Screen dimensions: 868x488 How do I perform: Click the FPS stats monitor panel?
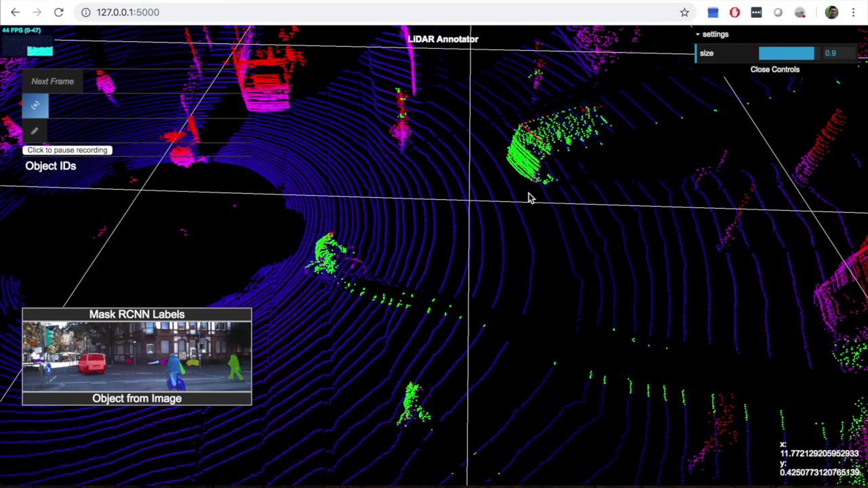27,41
